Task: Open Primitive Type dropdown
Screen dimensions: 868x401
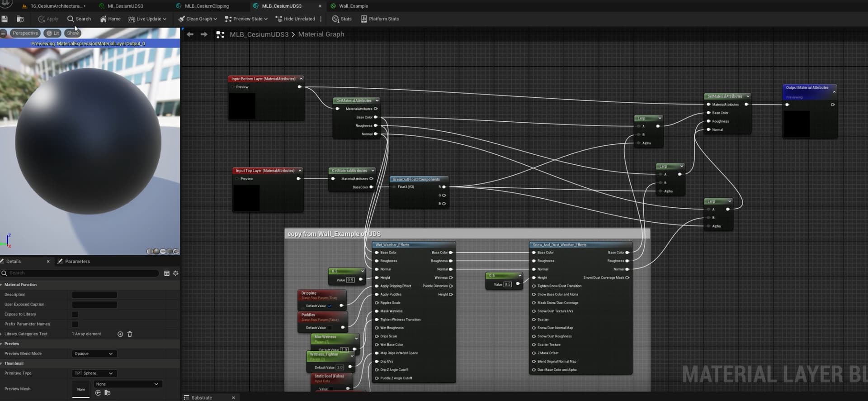Action: [94, 373]
